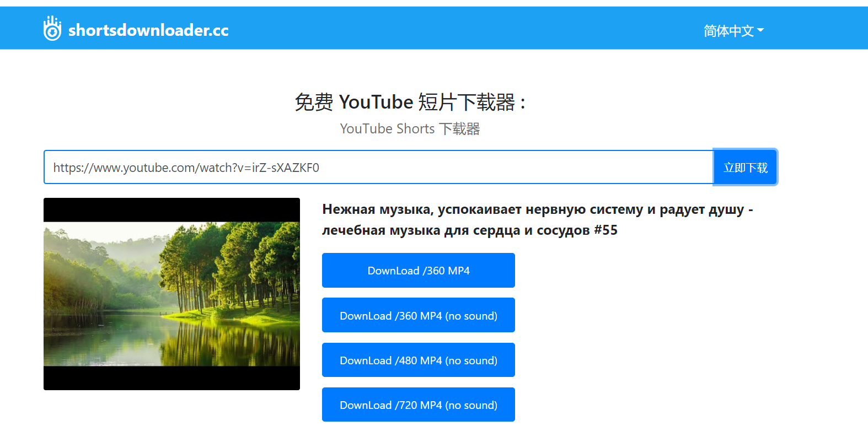Screen dimensions: 868x426
Task: Click the 立即下载 button
Action: [746, 167]
